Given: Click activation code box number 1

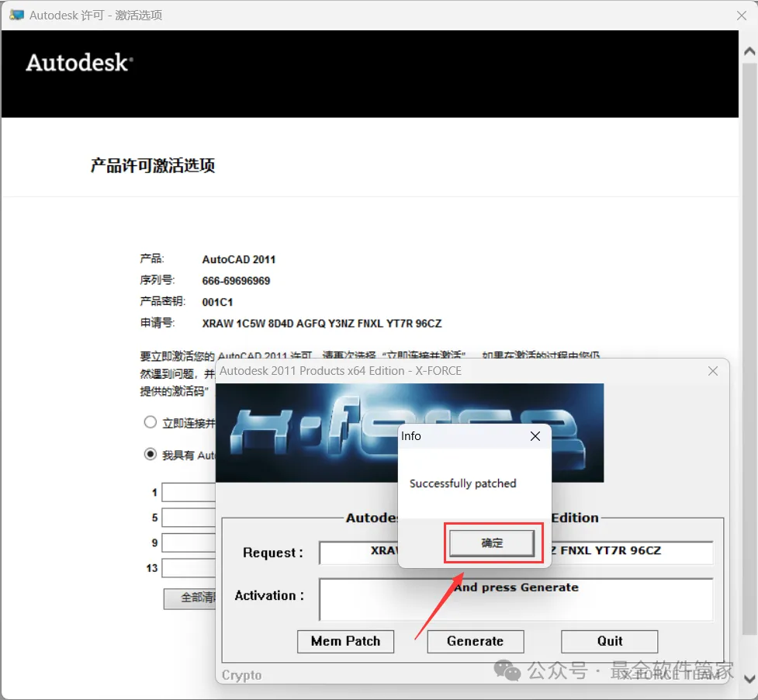Looking at the screenshot, I should point(189,492).
